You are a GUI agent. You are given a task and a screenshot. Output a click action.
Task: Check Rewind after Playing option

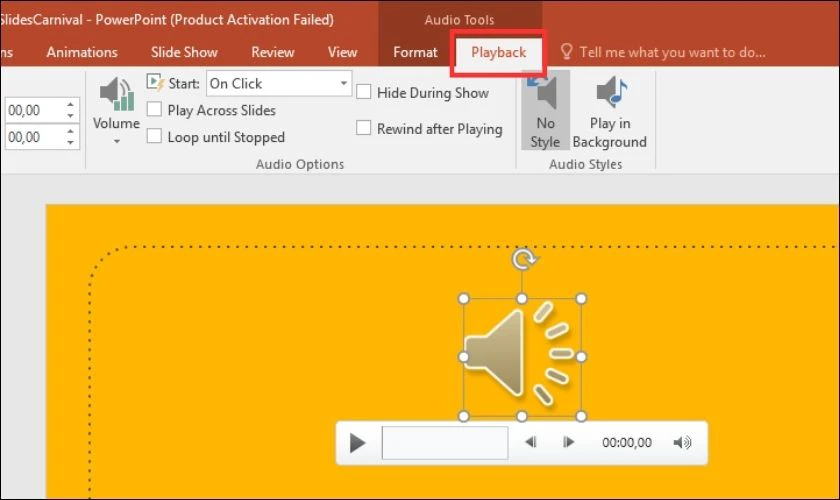(x=364, y=128)
